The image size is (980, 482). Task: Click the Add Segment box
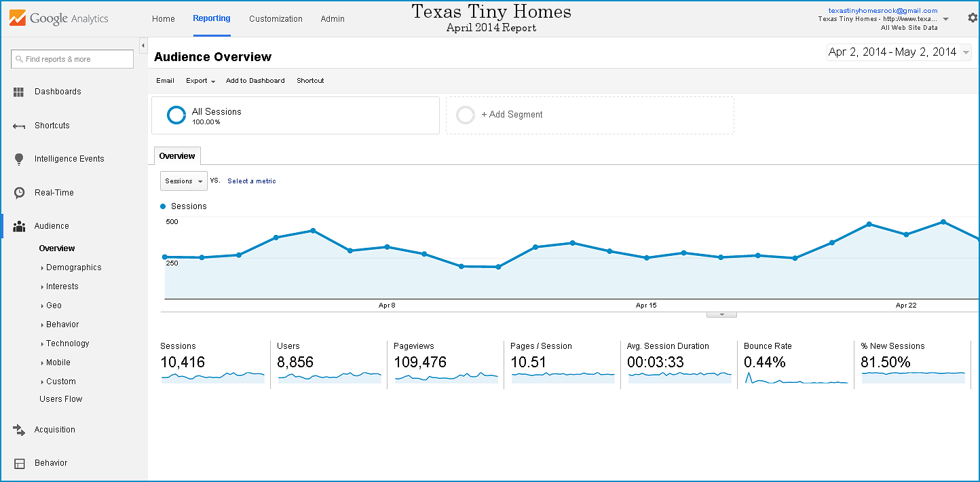pyautogui.click(x=590, y=115)
